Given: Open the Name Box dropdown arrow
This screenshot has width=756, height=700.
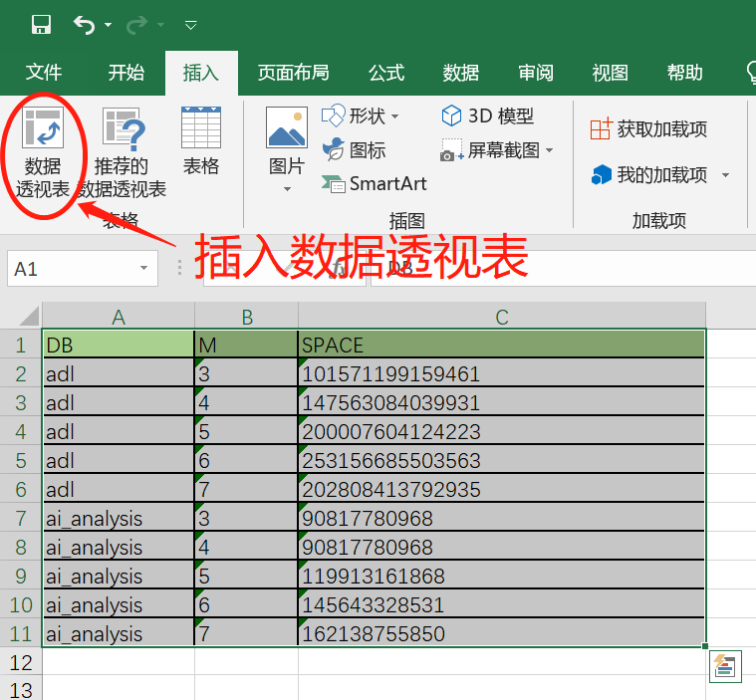Looking at the screenshot, I should click(143, 268).
